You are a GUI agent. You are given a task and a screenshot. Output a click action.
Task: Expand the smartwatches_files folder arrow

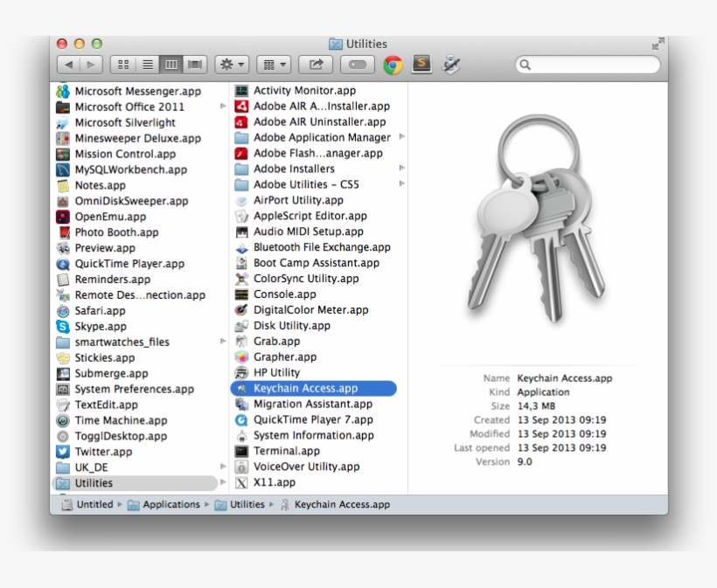(223, 341)
